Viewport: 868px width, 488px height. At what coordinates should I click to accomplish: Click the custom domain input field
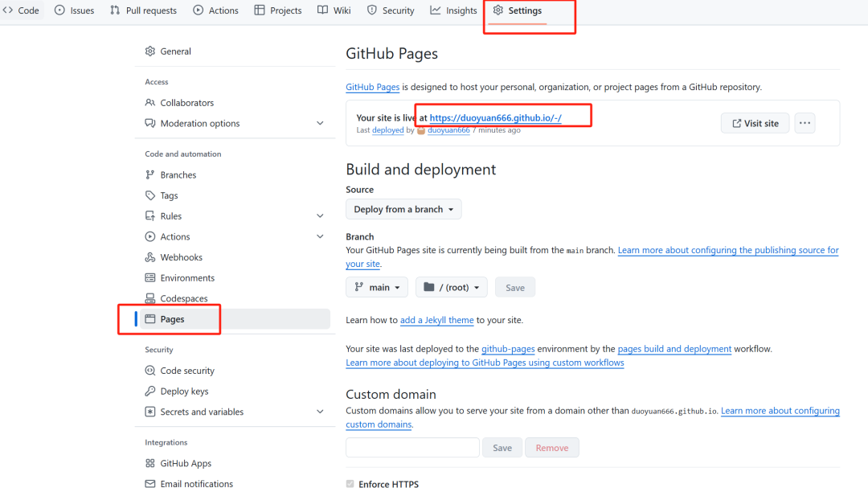pos(412,448)
